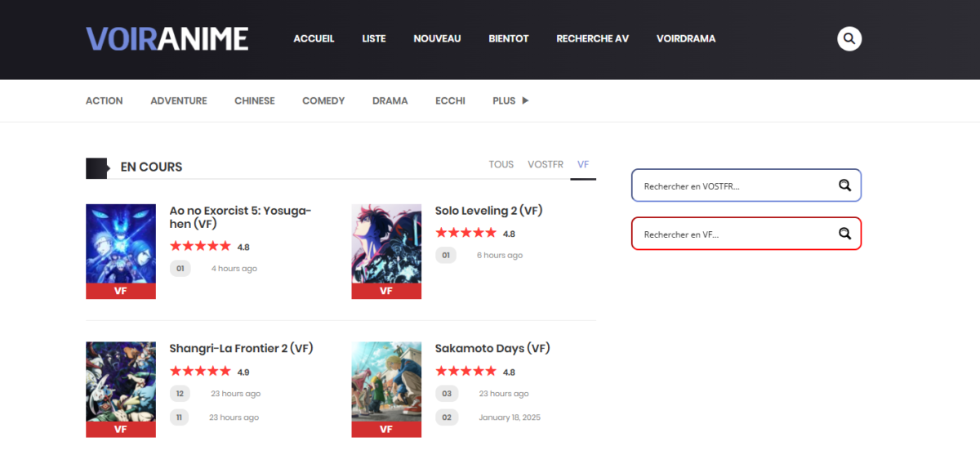Focus the Rechercher en VF input
Image resolution: width=980 pixels, height=455 pixels.
click(x=746, y=234)
